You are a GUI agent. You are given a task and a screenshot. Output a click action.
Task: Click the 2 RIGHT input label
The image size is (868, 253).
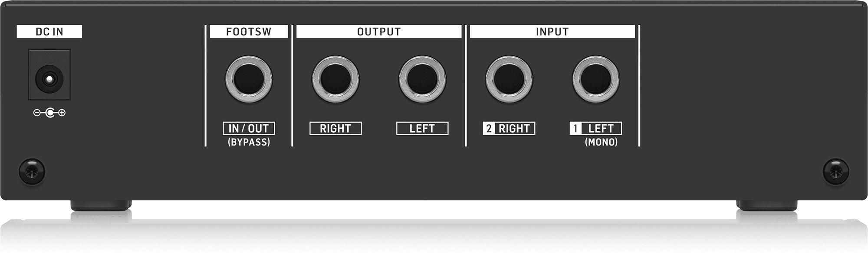pyautogui.click(x=509, y=128)
